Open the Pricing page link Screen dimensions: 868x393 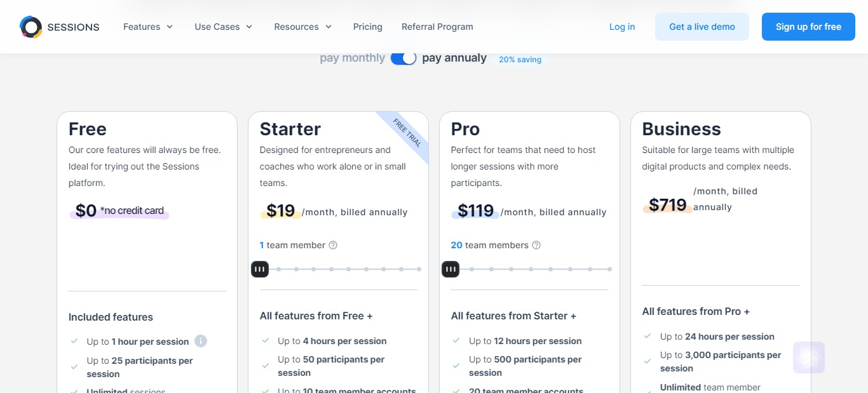(368, 27)
